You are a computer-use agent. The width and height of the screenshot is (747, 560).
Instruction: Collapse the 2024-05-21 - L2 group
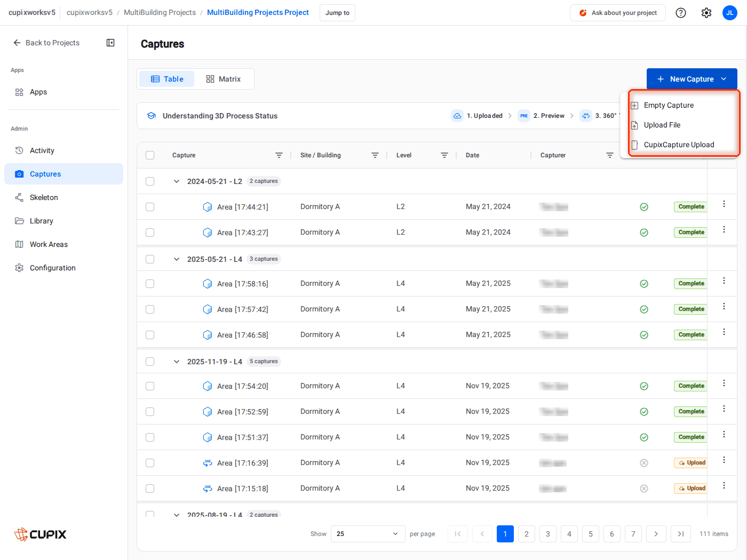(177, 181)
